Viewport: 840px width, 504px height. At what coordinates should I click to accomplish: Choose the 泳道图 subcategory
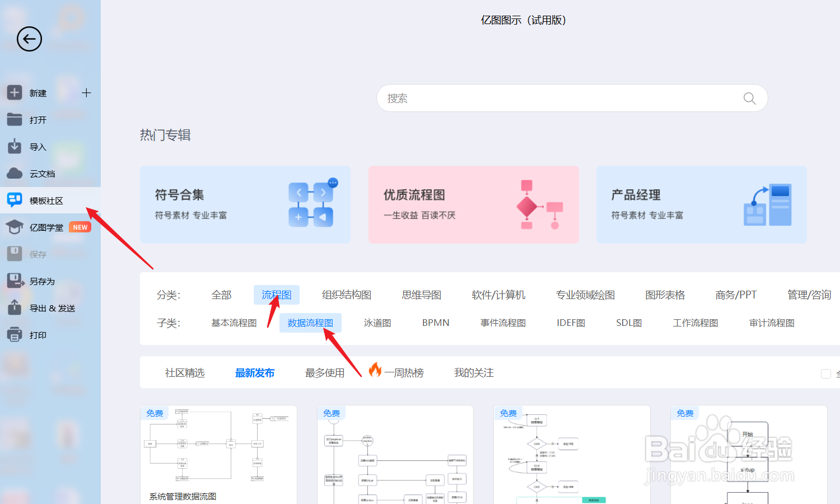tap(377, 323)
